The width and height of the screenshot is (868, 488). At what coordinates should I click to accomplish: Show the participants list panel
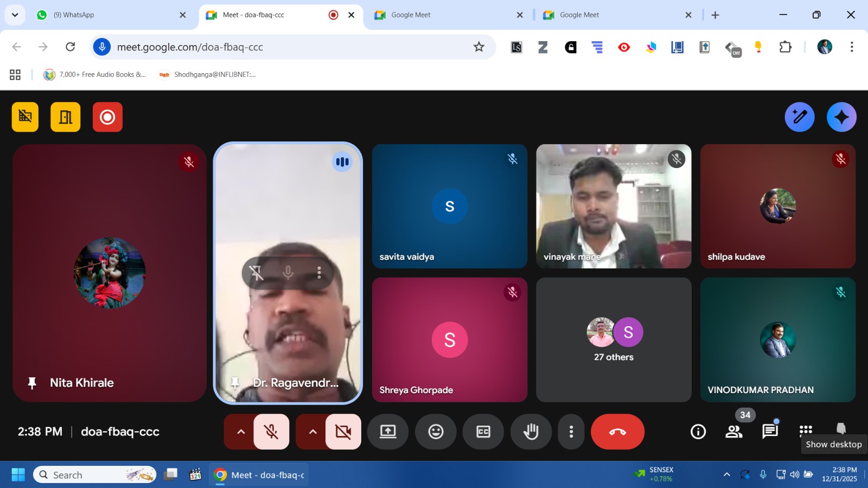click(x=734, y=431)
